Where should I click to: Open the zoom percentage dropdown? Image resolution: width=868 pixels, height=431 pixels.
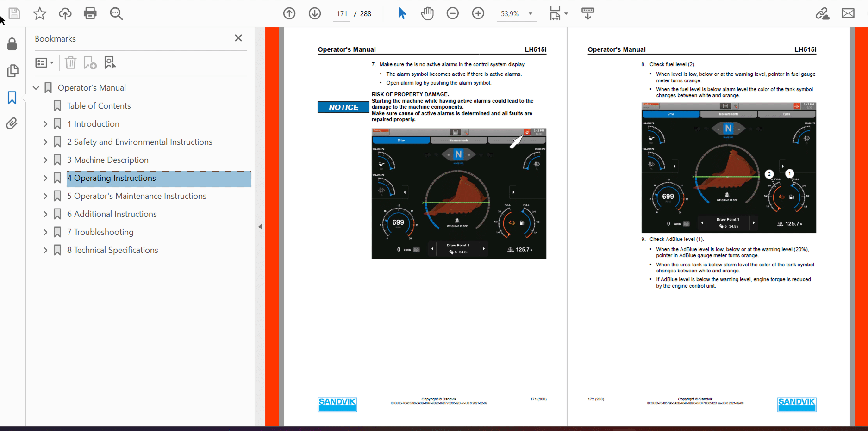click(531, 14)
